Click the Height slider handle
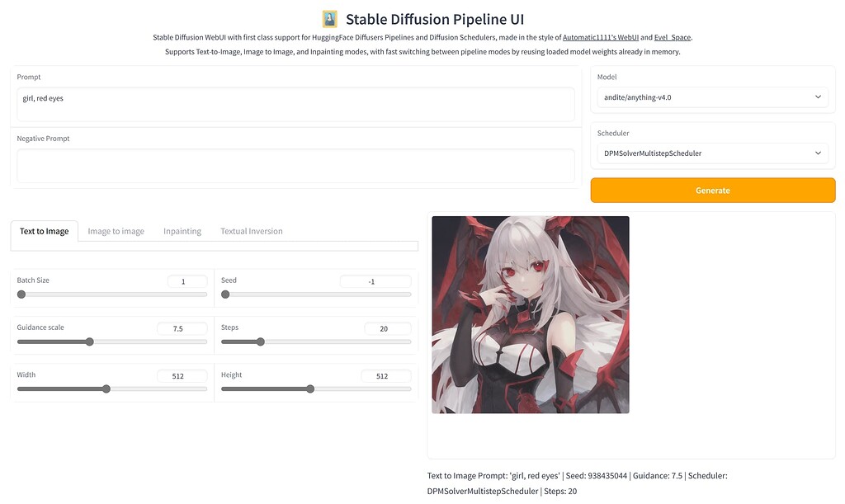 click(309, 388)
